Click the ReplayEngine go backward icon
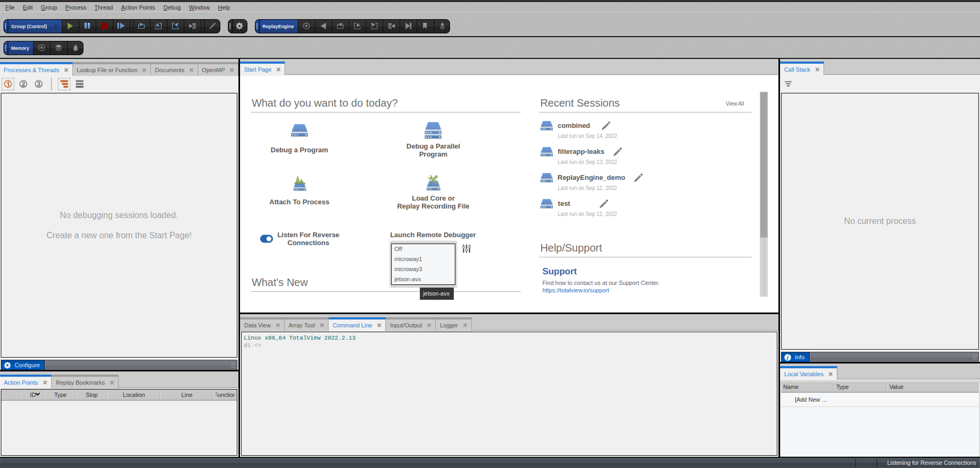This screenshot has width=980, height=468. click(x=323, y=26)
